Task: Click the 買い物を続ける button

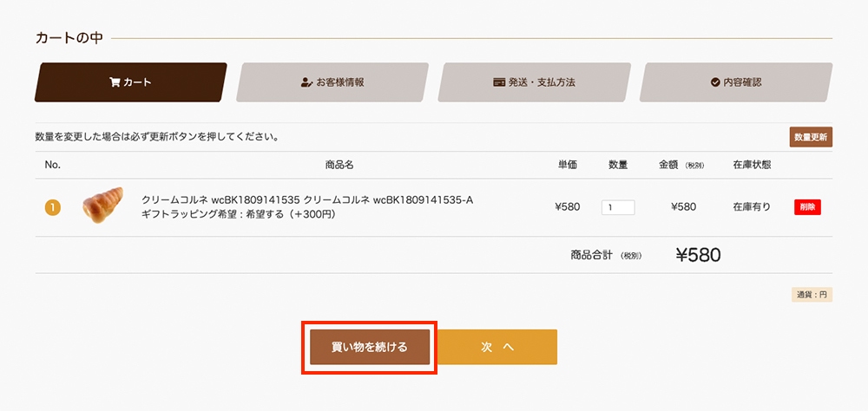Action: [370, 348]
